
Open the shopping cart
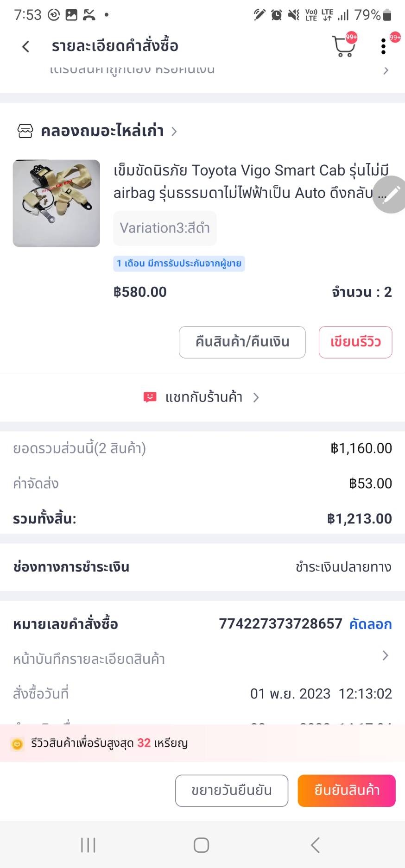click(343, 46)
